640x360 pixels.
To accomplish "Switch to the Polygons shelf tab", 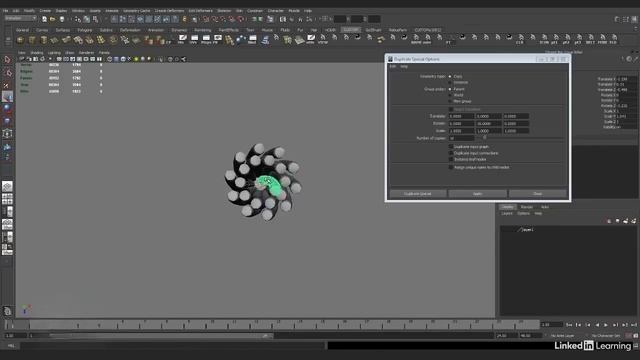I will pos(84,30).
